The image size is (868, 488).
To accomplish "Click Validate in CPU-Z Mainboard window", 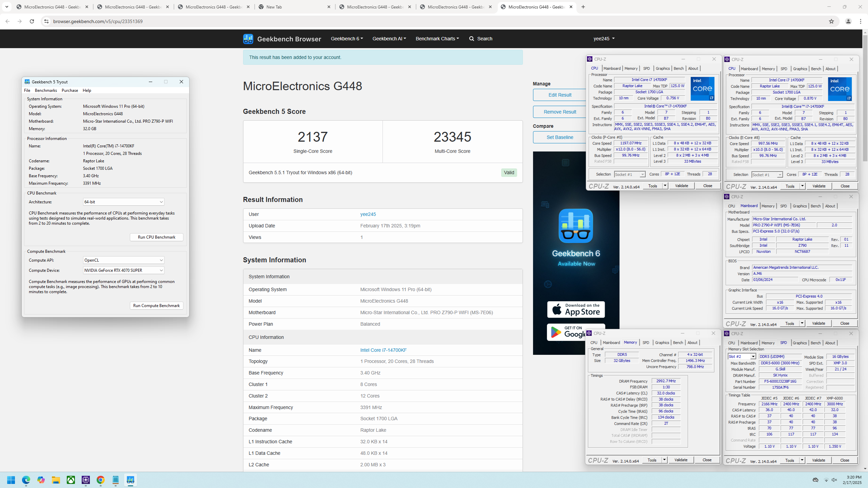I will pyautogui.click(x=818, y=323).
